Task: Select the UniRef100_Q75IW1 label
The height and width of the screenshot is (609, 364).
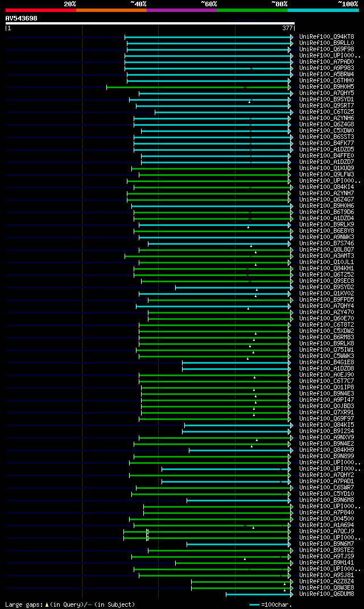Action: [326, 349]
